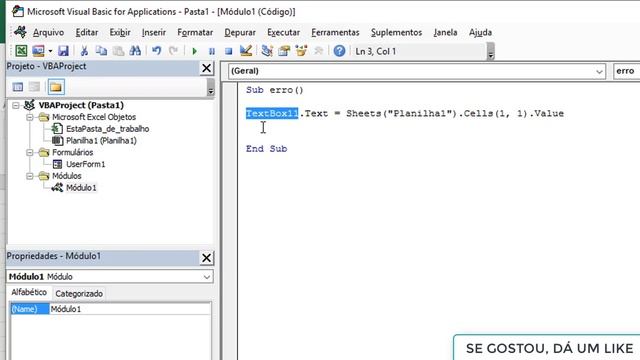Select EstaPasta_de_trabalho in project tree
The image size is (640, 360).
[107, 129]
